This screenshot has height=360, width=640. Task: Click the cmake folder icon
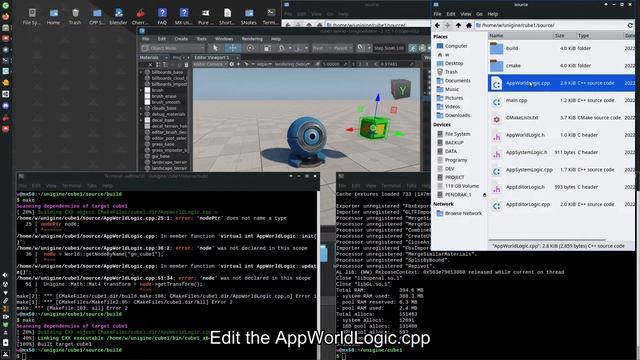496,65
